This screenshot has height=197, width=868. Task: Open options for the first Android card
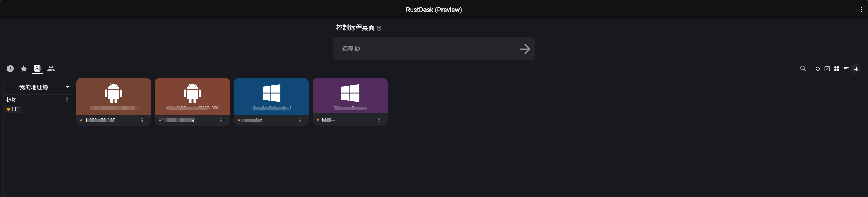(x=142, y=120)
